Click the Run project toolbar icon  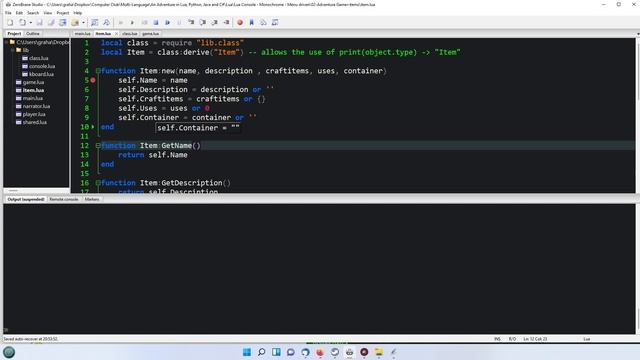click(x=120, y=22)
